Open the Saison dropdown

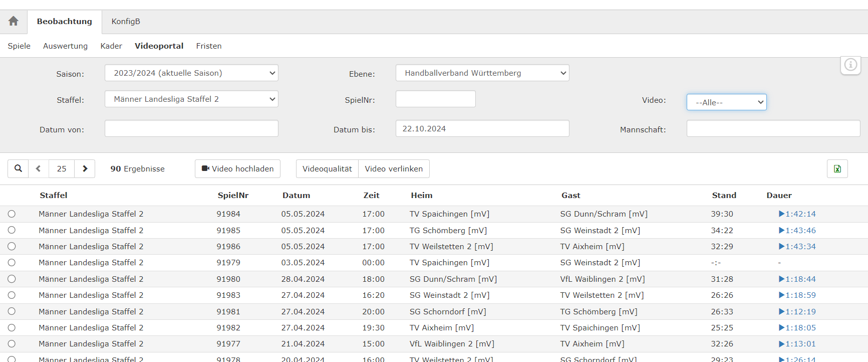(191, 73)
